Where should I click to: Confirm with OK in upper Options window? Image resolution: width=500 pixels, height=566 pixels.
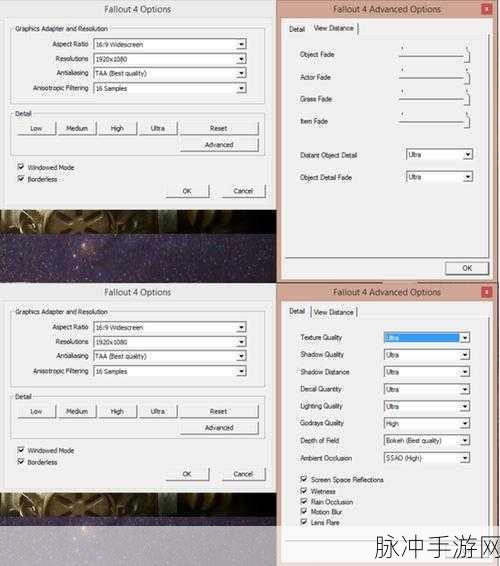tap(187, 191)
